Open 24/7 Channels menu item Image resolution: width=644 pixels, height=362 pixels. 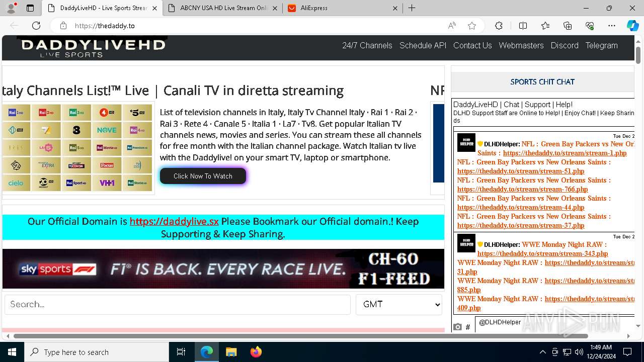pyautogui.click(x=367, y=45)
